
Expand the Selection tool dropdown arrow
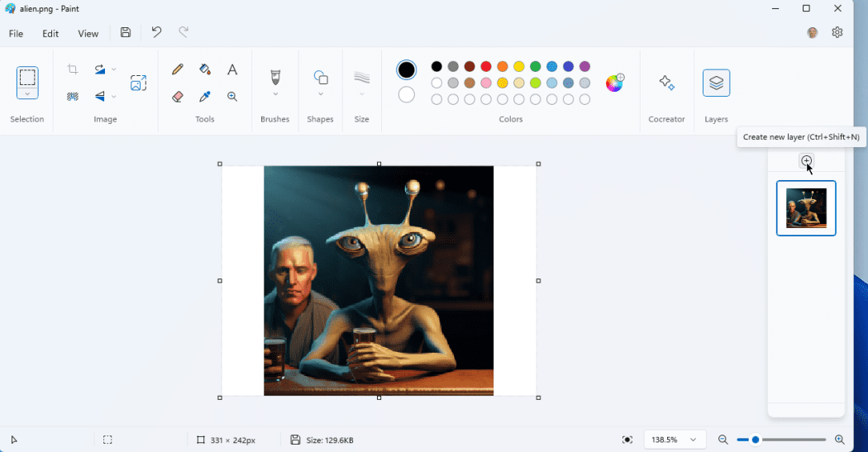pyautogui.click(x=27, y=94)
